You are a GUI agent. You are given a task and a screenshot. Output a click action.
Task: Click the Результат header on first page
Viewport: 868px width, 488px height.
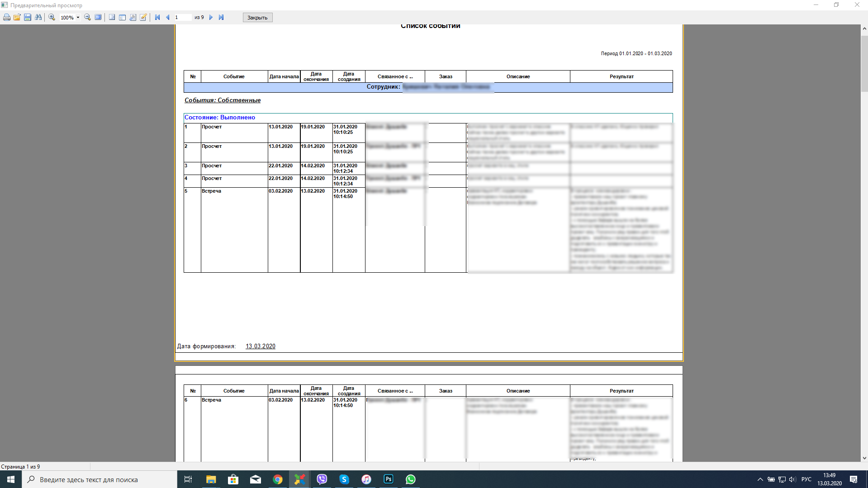(621, 76)
